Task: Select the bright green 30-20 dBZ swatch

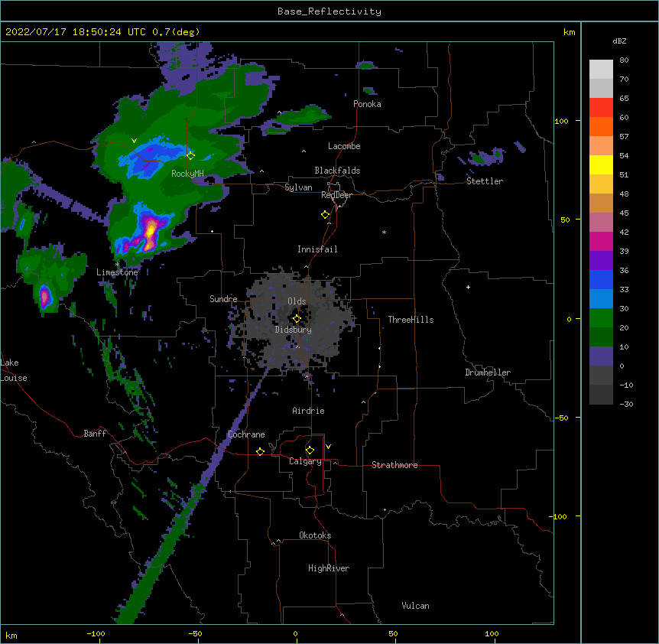Action: coord(601,318)
